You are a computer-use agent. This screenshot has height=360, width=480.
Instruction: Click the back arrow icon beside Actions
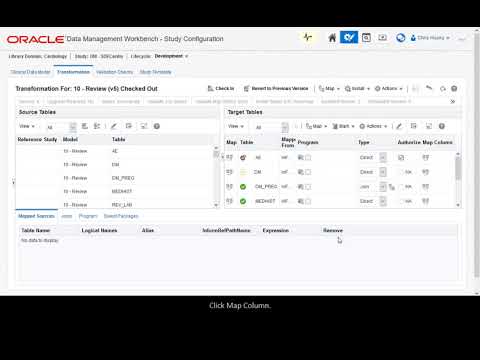coord(429,88)
